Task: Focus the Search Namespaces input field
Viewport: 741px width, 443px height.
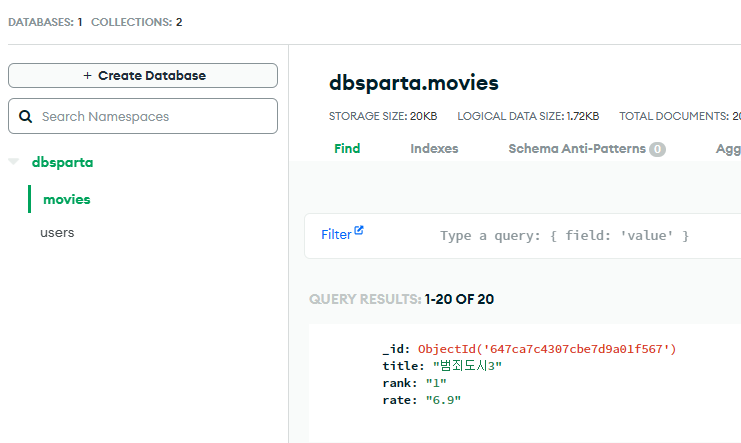Action: [143, 116]
